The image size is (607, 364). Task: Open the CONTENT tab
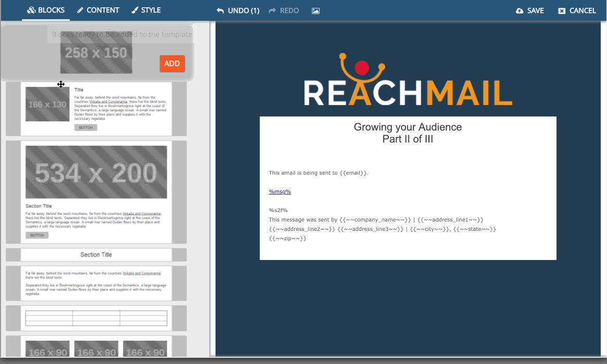[98, 10]
